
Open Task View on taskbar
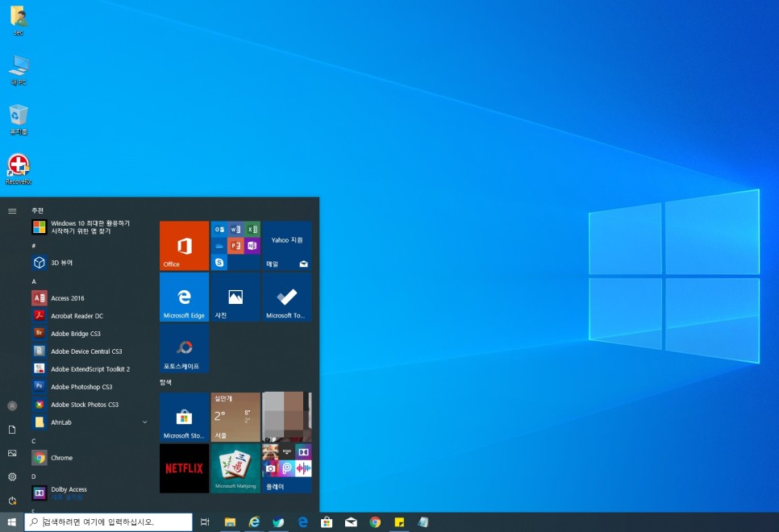click(205, 522)
